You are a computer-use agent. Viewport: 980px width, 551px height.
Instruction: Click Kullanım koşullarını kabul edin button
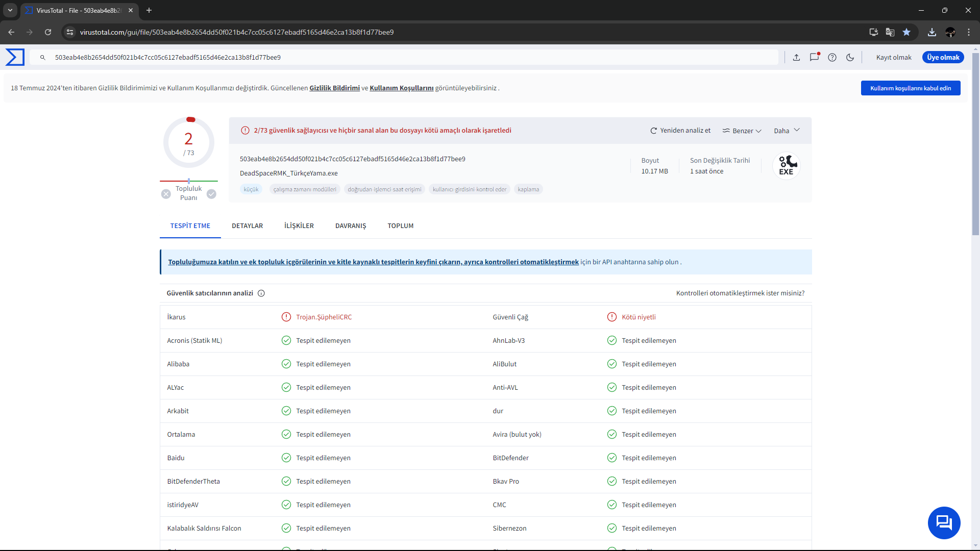tap(910, 88)
